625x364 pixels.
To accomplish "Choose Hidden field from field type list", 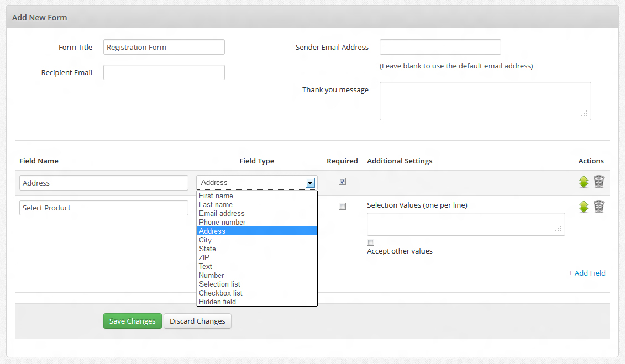I will pyautogui.click(x=257, y=302).
